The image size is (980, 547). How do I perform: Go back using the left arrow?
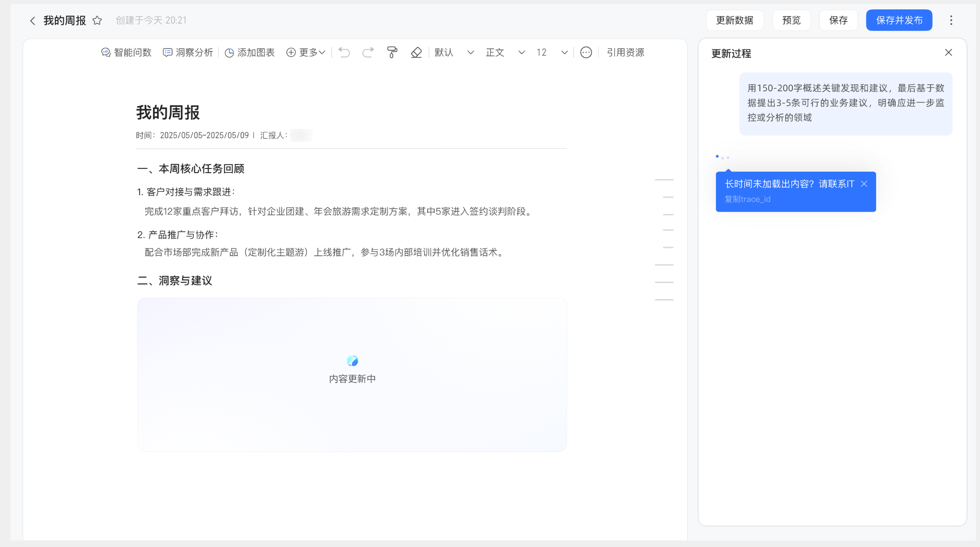click(x=32, y=21)
